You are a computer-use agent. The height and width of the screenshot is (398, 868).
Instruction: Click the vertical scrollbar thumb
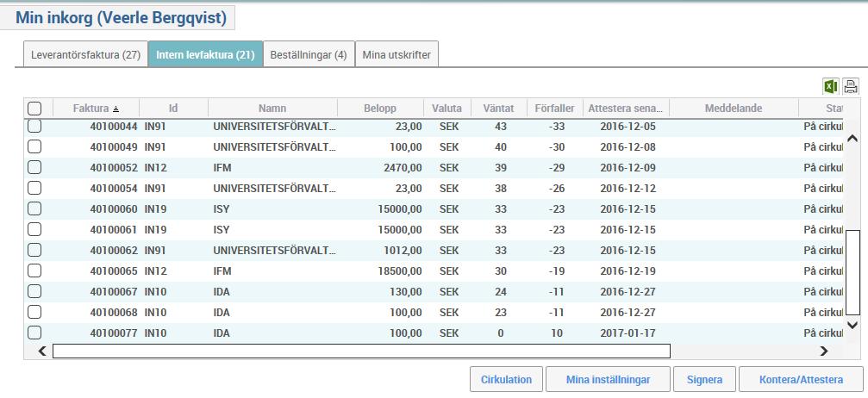(853, 273)
